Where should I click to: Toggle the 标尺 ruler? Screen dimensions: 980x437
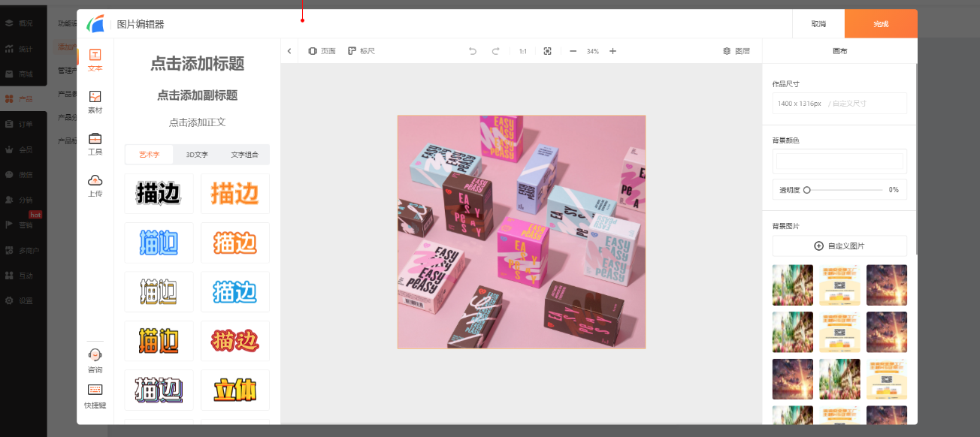(361, 51)
